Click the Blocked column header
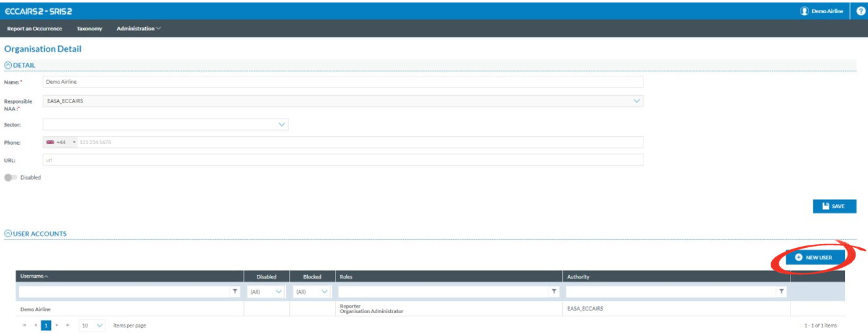The image size is (868, 333). coord(312,276)
